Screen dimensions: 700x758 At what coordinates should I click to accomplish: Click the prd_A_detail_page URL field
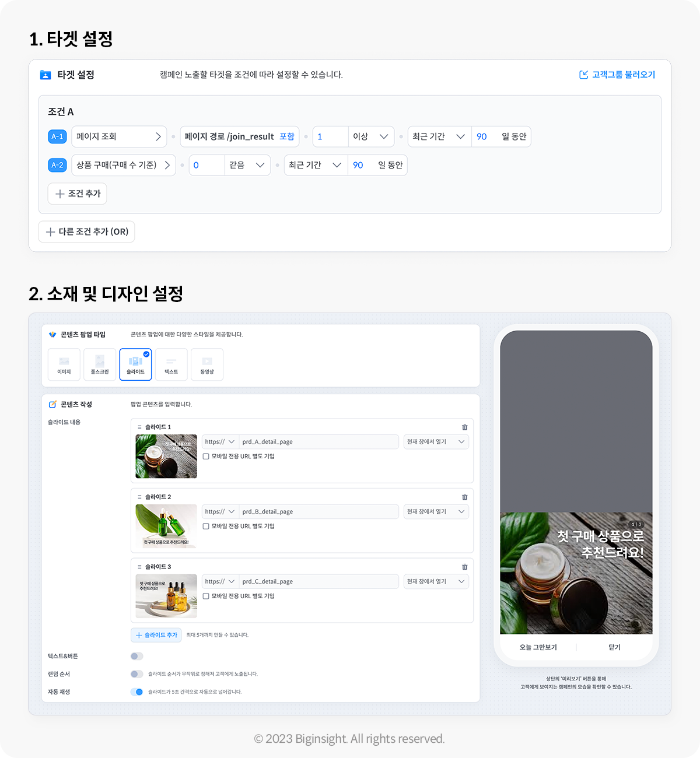[x=319, y=442]
